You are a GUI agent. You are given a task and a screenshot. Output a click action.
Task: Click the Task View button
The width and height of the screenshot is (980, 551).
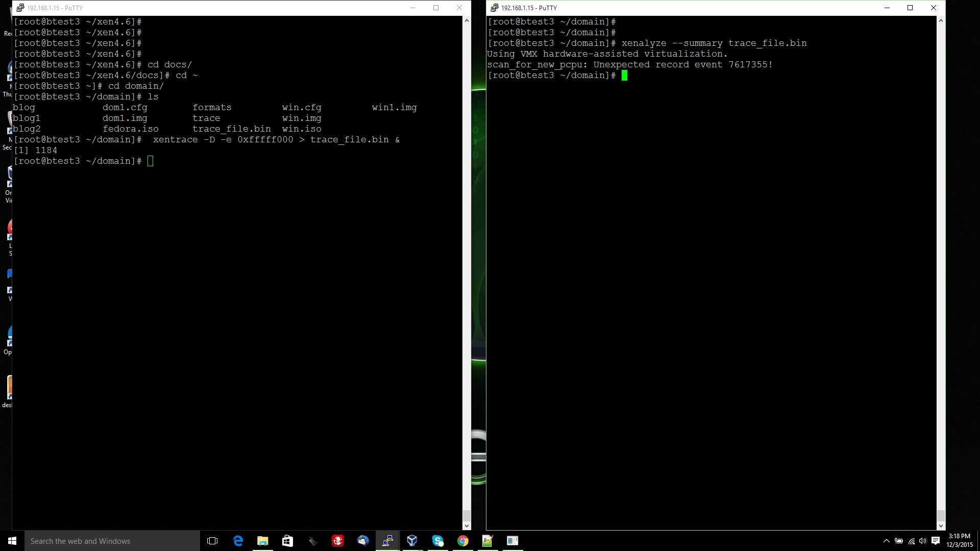click(x=212, y=541)
